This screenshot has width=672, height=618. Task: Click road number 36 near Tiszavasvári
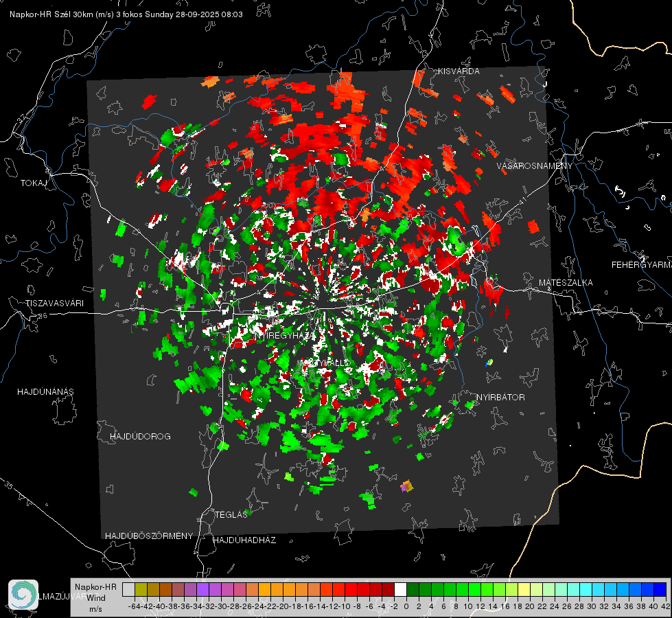click(43, 316)
